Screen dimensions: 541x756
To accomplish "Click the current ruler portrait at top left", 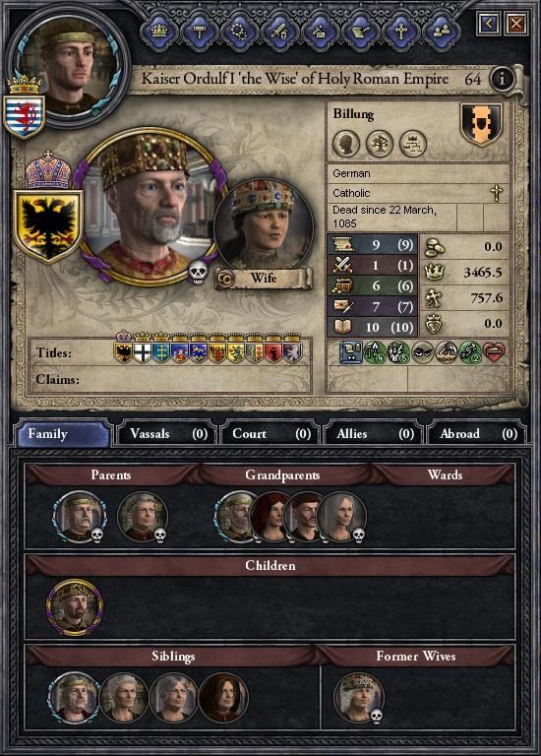I will tap(68, 66).
